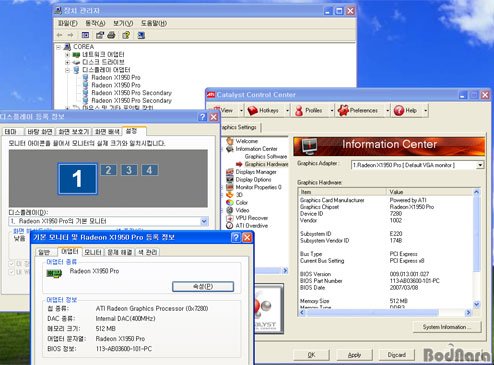The width and height of the screenshot is (494, 365).
Task: Switch to the 화면 보호기 tab in Display Properties
Action: click(74, 132)
